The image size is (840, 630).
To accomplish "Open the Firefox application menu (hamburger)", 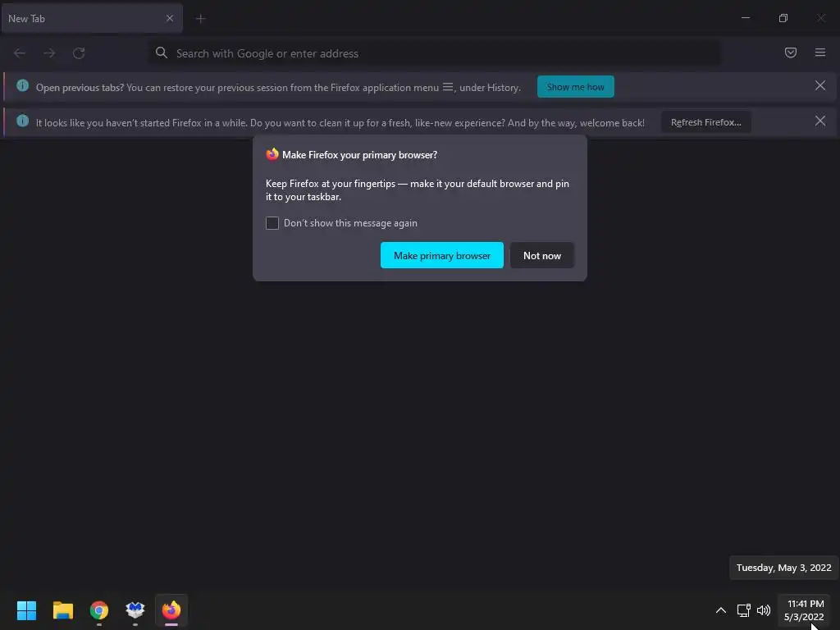I will pos(819,52).
